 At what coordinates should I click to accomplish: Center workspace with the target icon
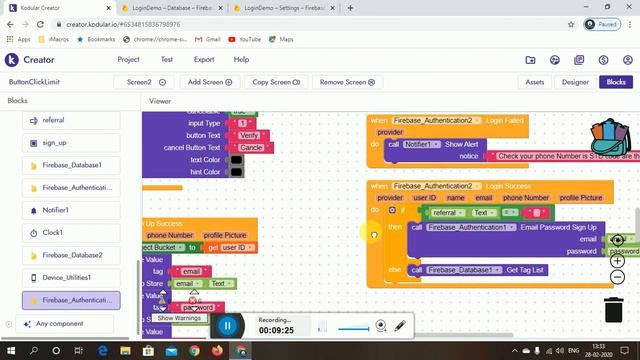point(618,240)
